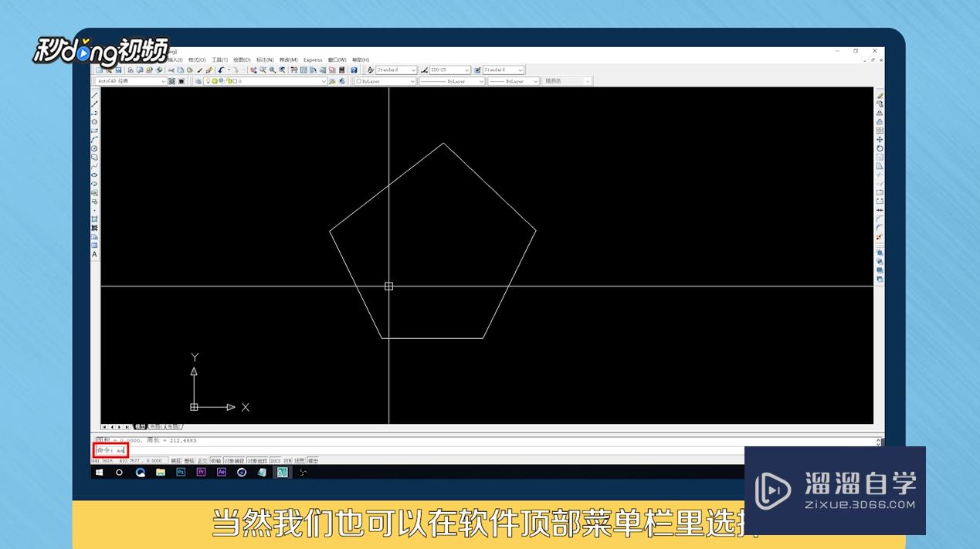This screenshot has width=980, height=549.
Task: Click Express on the menu bar
Action: click(x=313, y=59)
